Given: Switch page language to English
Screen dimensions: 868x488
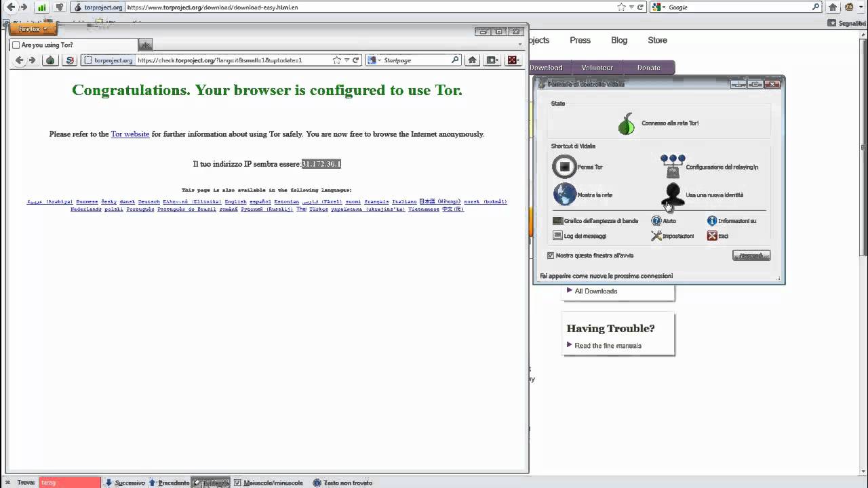Looking at the screenshot, I should [236, 201].
